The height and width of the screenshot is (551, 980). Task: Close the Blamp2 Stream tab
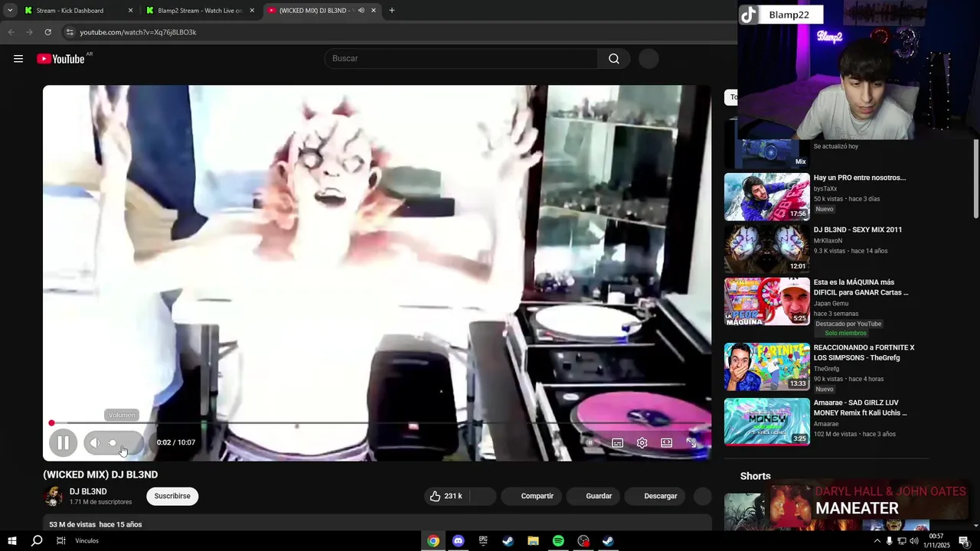252,11
